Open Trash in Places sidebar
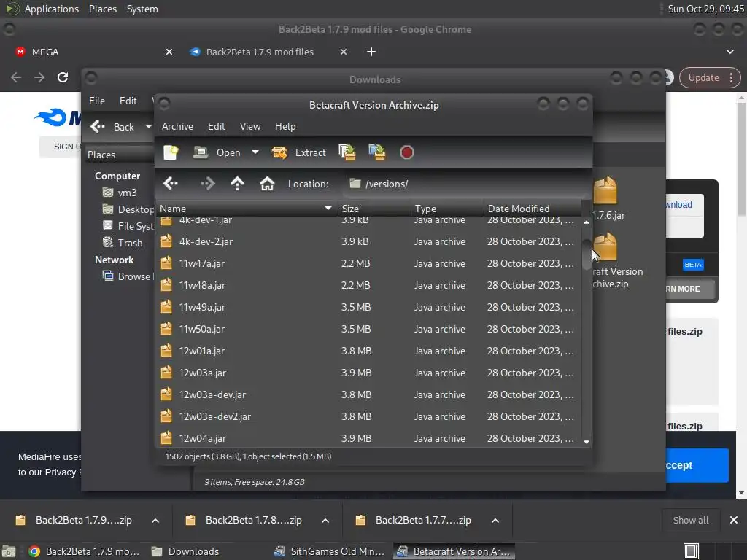The image size is (747, 560). pos(123,243)
